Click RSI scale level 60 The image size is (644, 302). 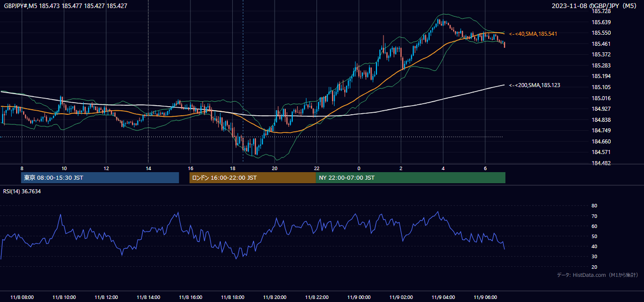pos(594,226)
